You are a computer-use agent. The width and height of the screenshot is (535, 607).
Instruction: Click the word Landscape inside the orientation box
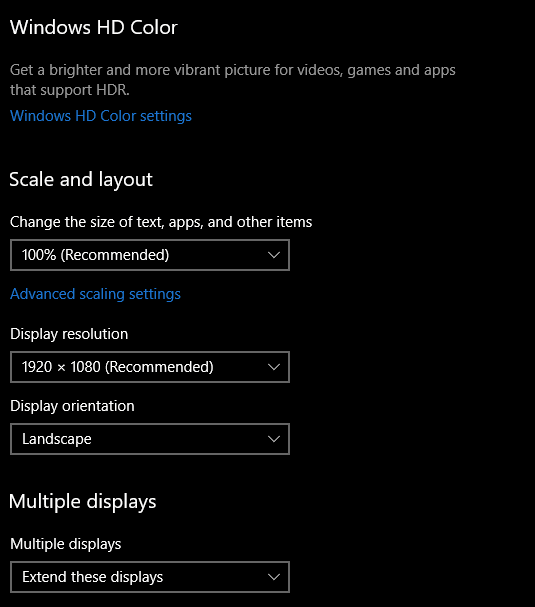pyautogui.click(x=57, y=439)
